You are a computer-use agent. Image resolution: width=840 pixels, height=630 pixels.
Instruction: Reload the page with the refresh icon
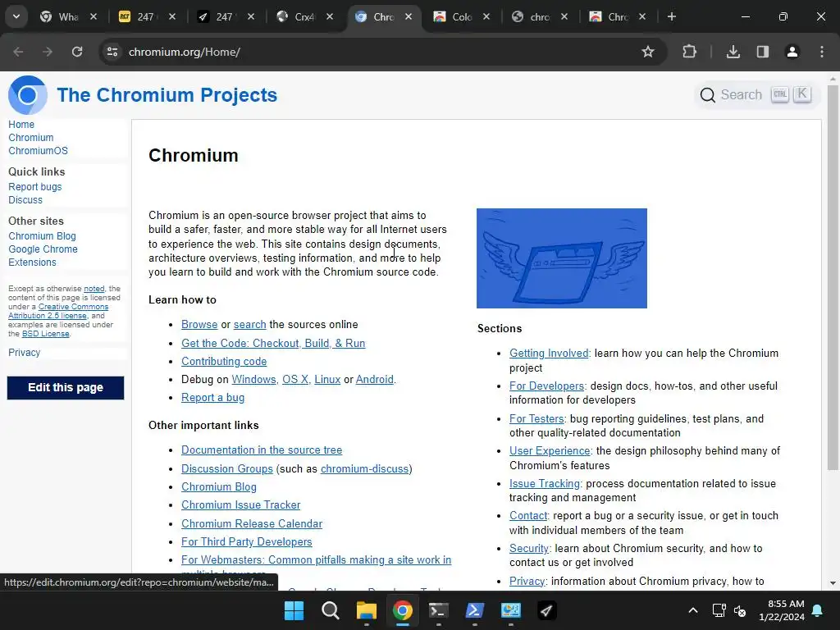[x=77, y=52]
